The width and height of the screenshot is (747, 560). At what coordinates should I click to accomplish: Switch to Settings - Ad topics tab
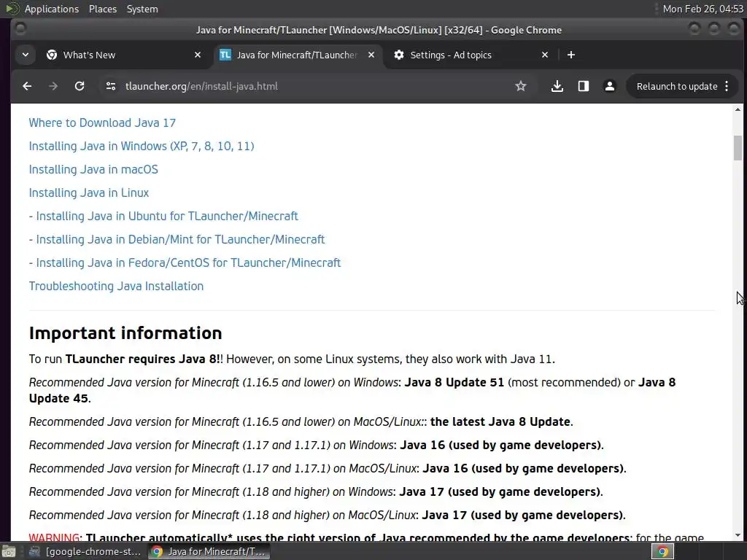pos(471,55)
